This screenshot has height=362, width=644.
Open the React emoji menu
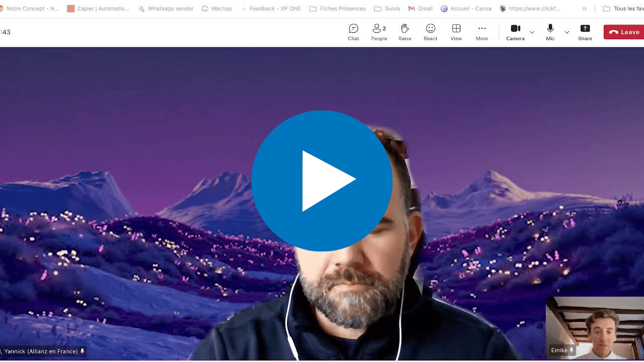[430, 32]
